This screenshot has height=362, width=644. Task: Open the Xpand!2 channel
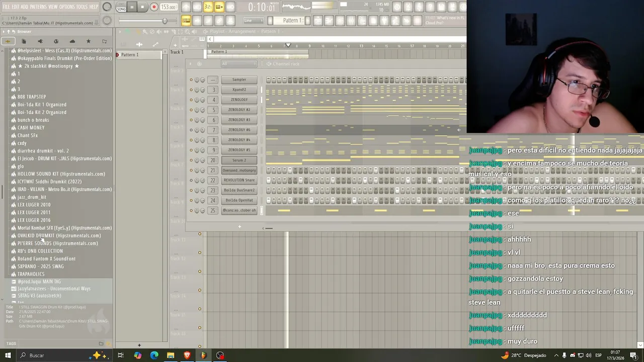239,89
